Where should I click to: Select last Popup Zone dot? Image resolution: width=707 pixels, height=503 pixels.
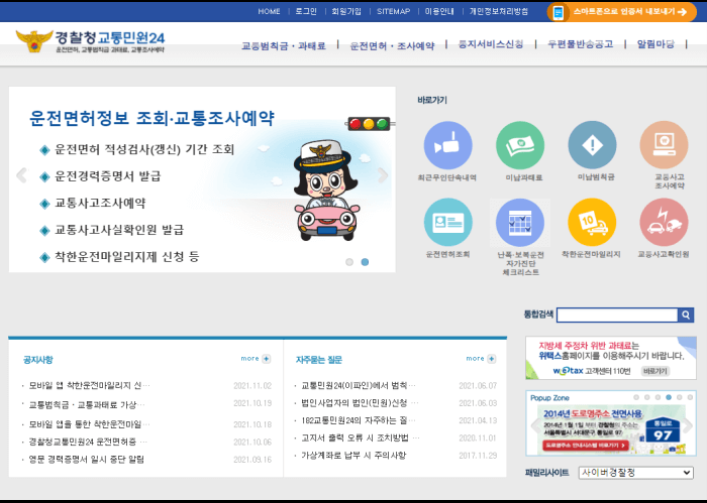point(690,398)
